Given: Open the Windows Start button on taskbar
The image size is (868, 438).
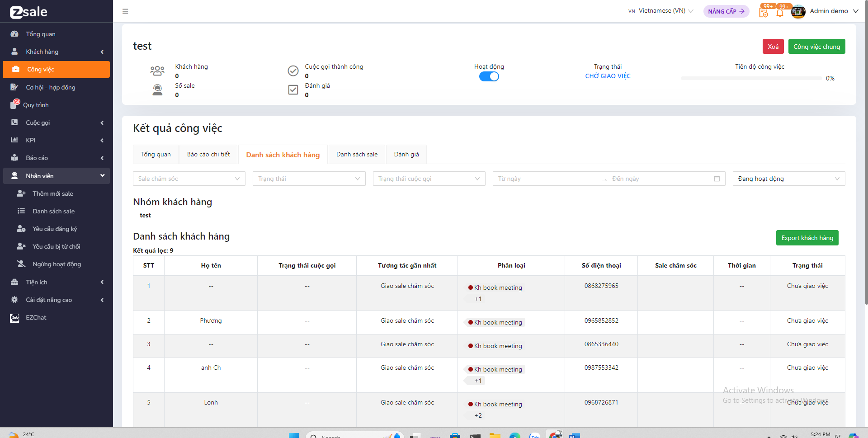Looking at the screenshot, I should pos(294,435).
